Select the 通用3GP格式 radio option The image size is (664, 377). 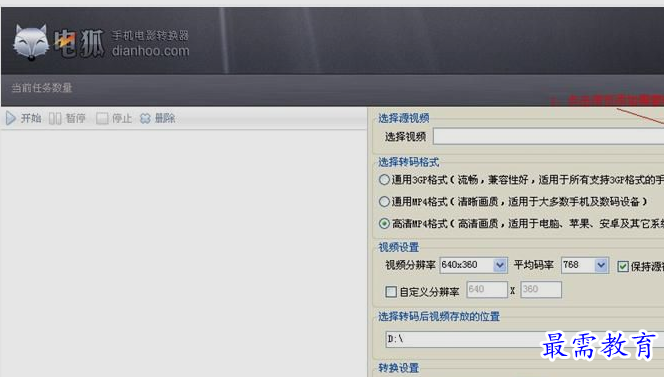(x=384, y=180)
